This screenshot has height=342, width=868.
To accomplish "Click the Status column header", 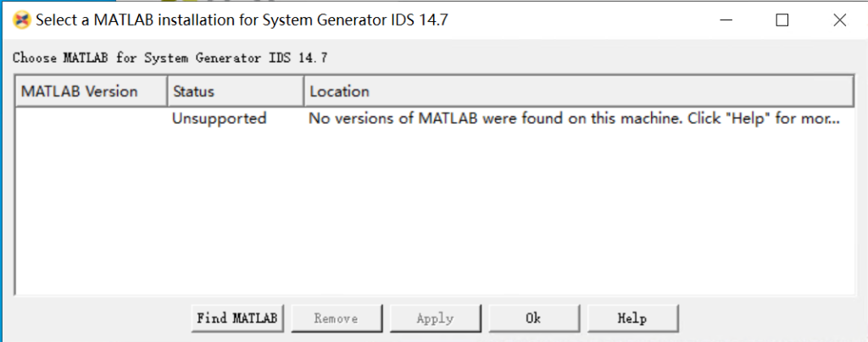I will pyautogui.click(x=194, y=92).
